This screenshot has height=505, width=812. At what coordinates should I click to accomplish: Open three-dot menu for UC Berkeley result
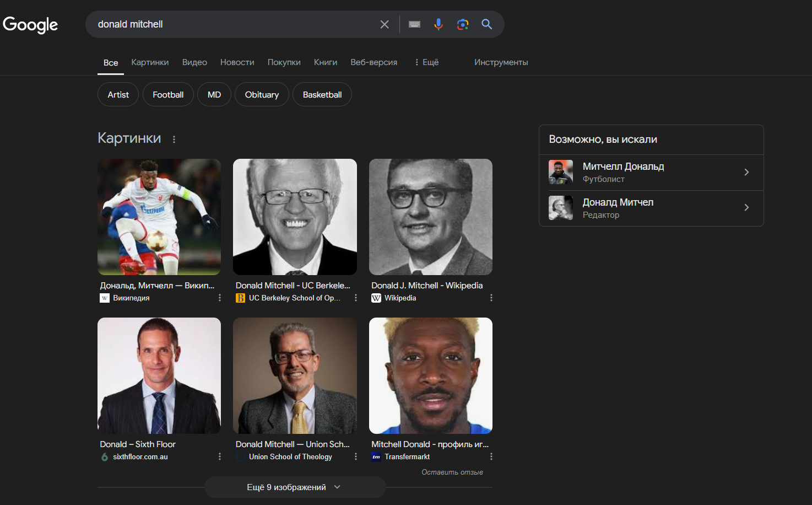pos(355,298)
